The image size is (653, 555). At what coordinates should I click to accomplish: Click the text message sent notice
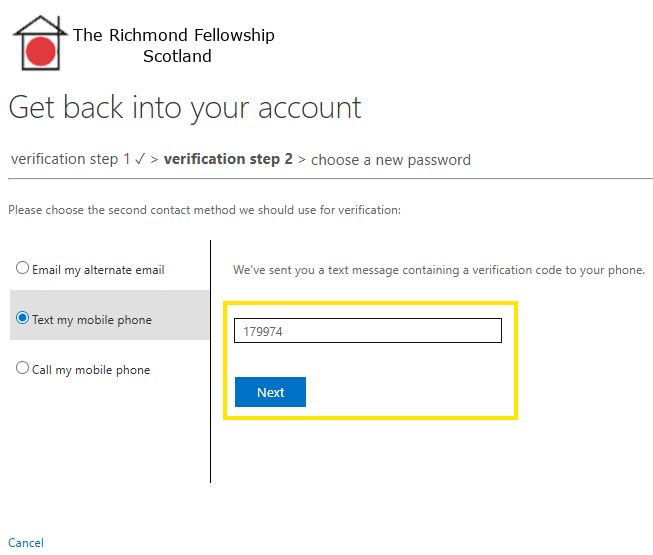(x=439, y=270)
